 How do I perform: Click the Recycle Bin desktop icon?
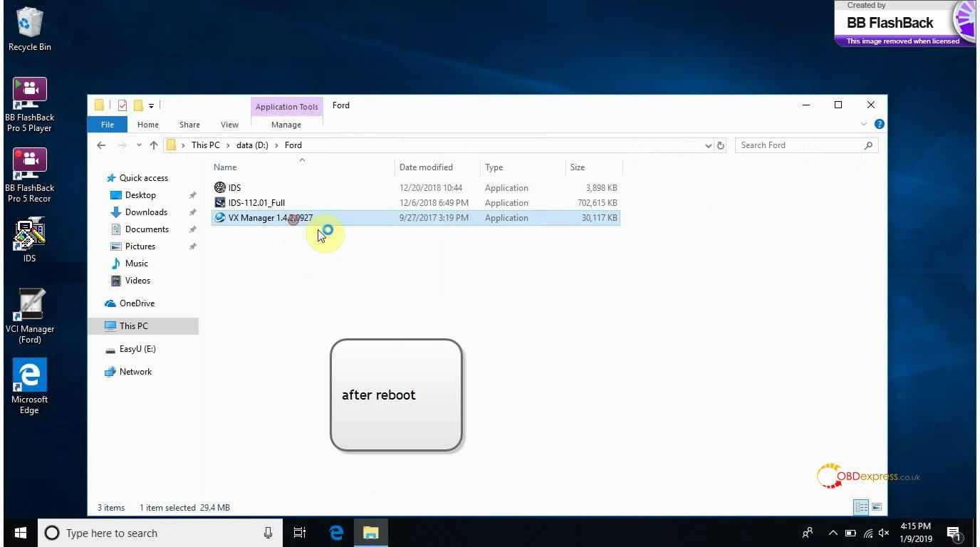coord(29,25)
